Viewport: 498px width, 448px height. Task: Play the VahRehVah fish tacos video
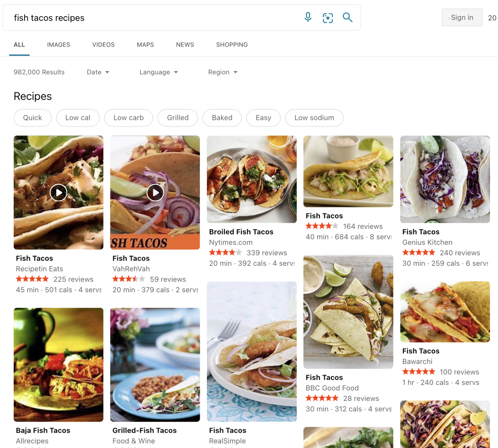[x=155, y=192]
